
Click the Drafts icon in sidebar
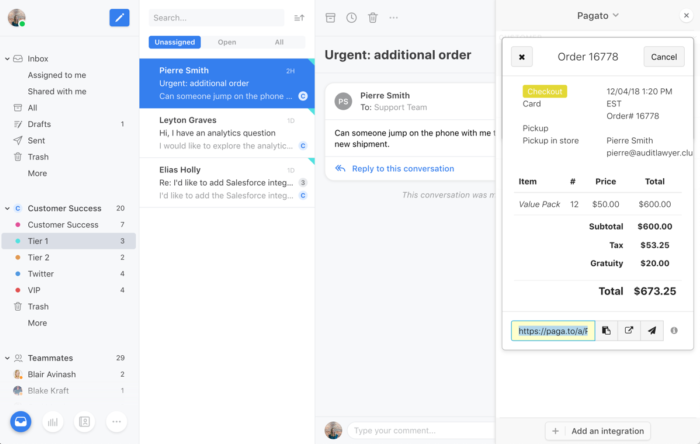[x=17, y=124]
